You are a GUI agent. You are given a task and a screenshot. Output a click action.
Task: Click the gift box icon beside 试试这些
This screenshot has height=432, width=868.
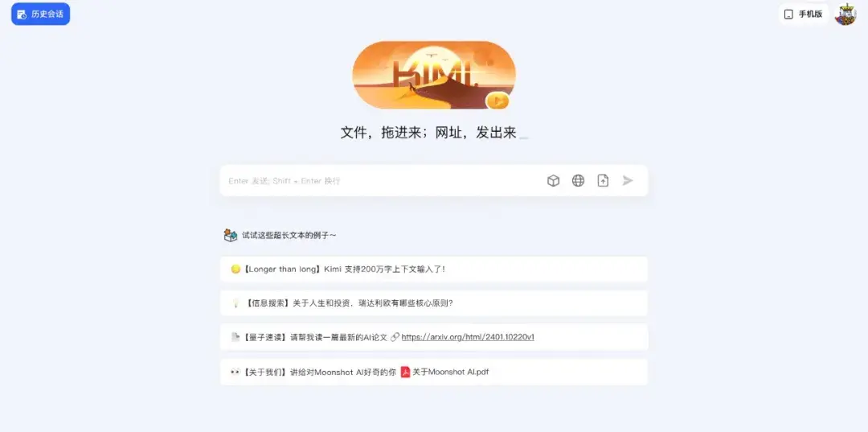point(231,236)
